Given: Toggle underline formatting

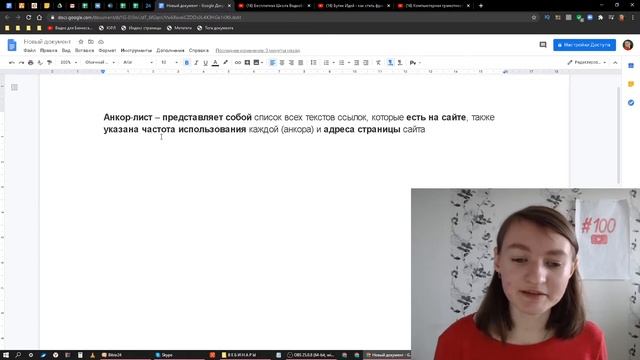Looking at the screenshot, I should click(205, 62).
